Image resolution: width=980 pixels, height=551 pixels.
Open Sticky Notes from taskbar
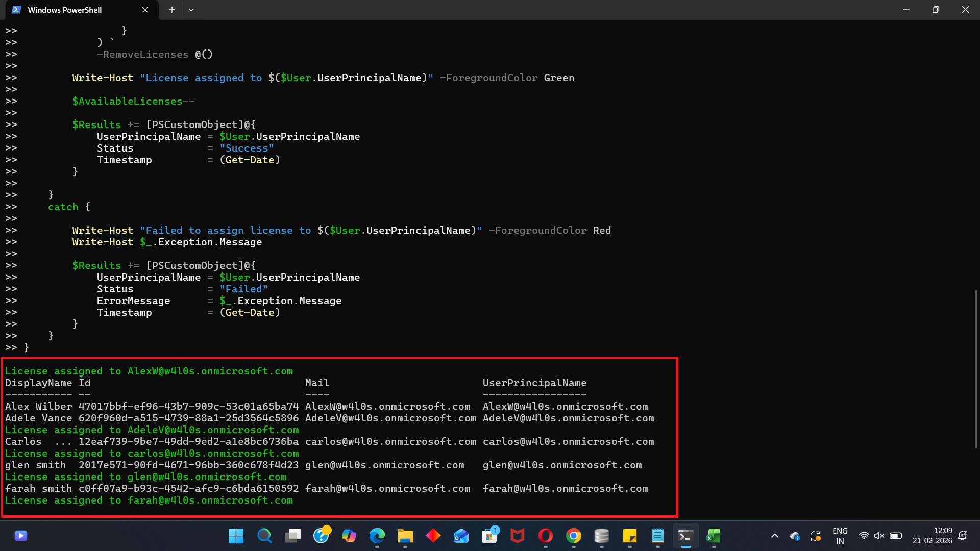coord(630,536)
